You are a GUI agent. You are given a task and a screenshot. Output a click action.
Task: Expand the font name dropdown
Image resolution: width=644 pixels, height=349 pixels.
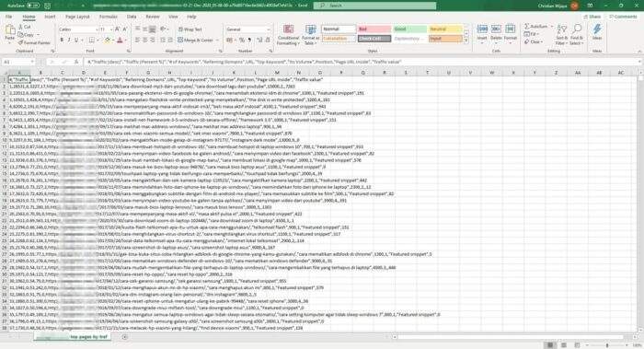(97, 29)
